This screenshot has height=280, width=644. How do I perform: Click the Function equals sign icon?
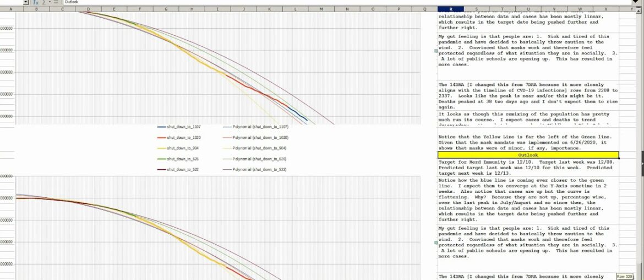(x=56, y=2)
